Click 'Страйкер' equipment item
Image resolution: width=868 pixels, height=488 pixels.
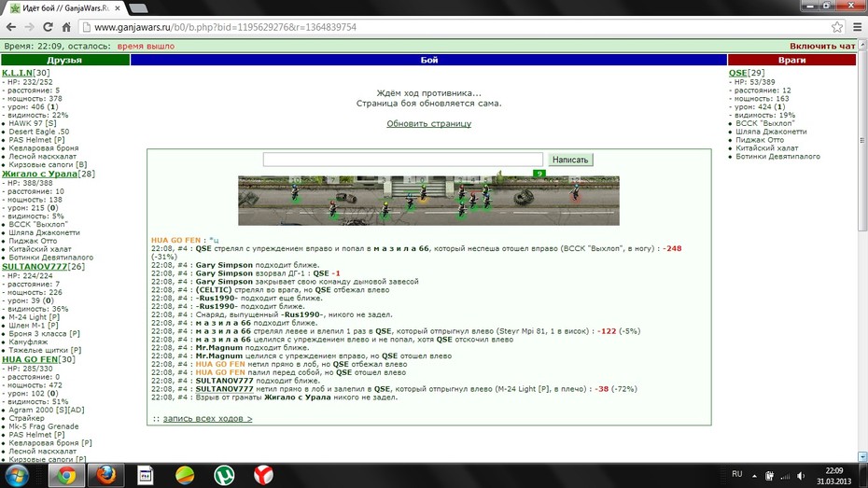pos(26,418)
